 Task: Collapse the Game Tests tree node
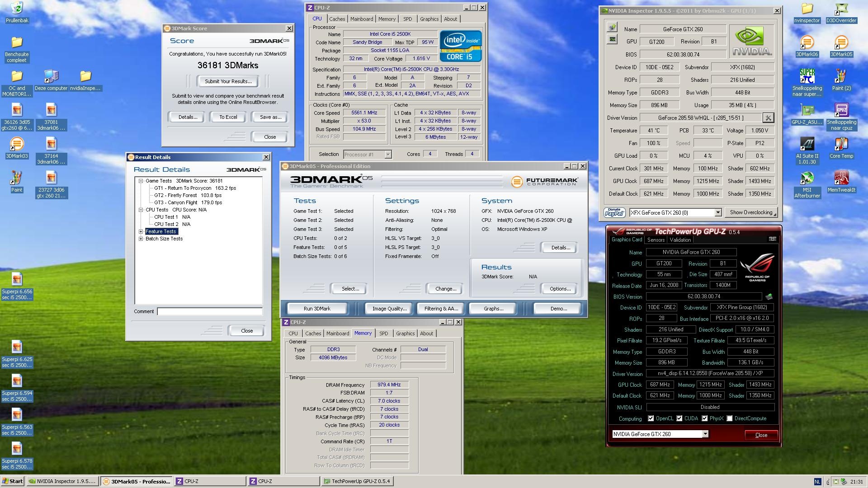point(141,181)
